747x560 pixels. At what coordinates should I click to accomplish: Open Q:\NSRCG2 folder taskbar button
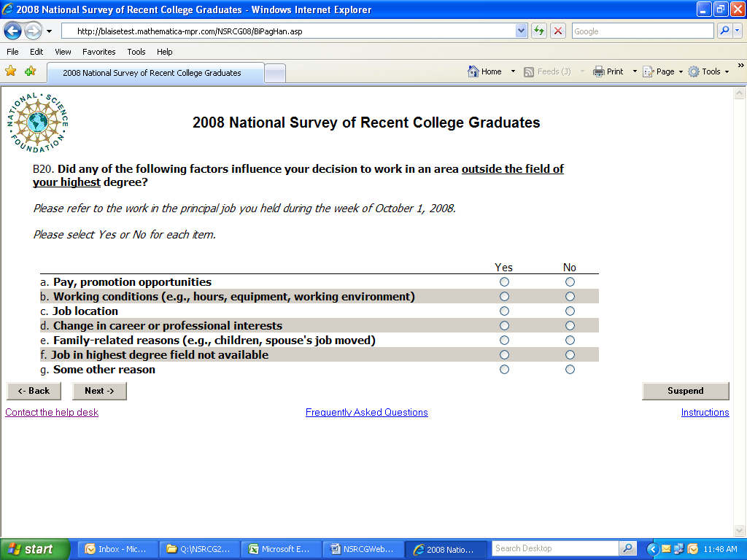199,549
